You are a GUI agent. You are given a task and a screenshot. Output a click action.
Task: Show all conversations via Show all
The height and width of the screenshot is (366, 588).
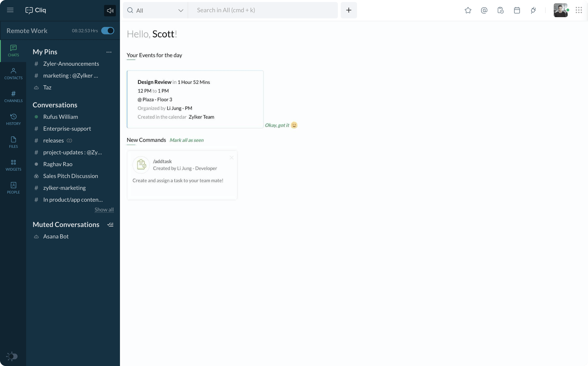click(x=104, y=210)
